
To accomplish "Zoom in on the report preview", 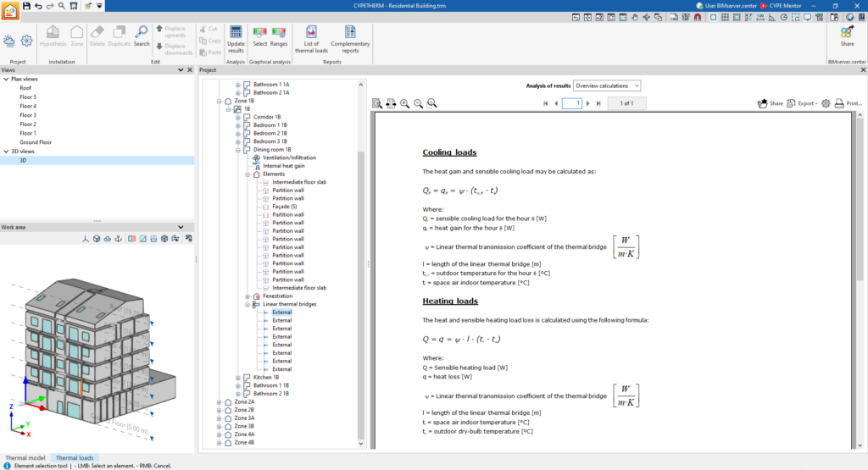I will 404,103.
